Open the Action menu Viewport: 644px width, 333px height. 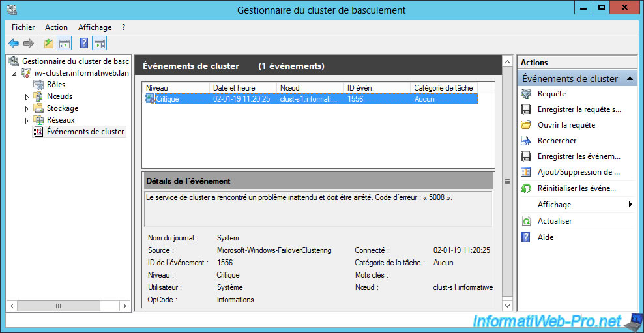[56, 27]
